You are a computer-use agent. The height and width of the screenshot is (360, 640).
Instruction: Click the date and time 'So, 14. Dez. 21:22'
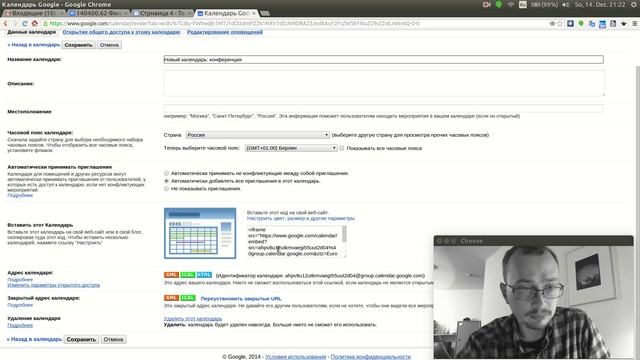point(600,4)
